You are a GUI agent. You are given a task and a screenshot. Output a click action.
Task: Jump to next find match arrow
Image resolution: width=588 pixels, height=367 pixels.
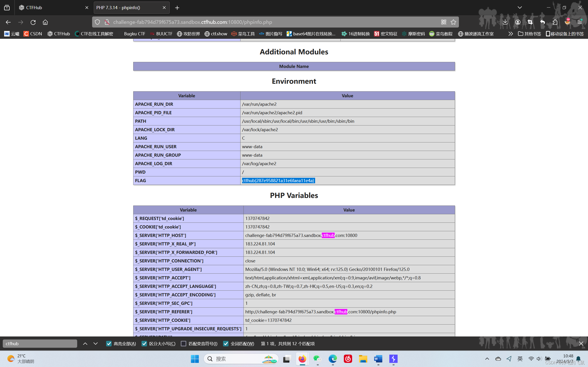pos(96,343)
